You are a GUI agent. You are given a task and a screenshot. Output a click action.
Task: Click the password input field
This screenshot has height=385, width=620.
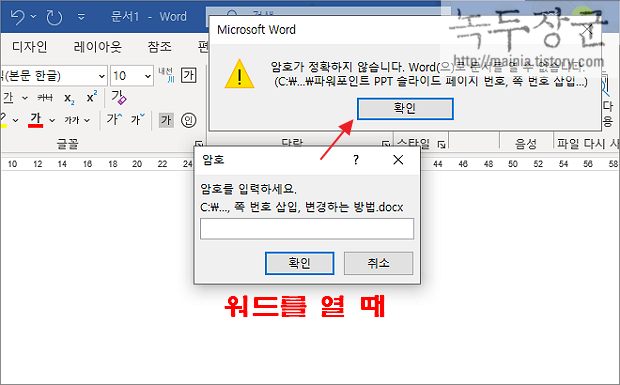tap(307, 229)
